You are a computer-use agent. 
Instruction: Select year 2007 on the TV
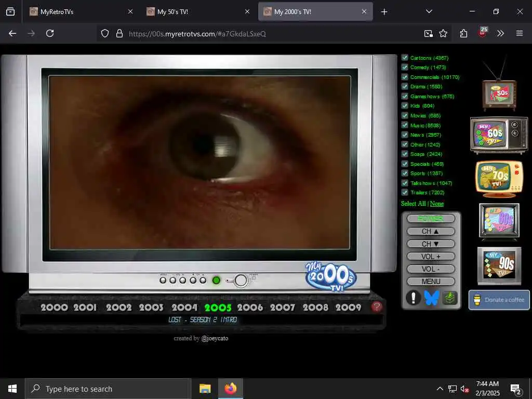click(282, 308)
